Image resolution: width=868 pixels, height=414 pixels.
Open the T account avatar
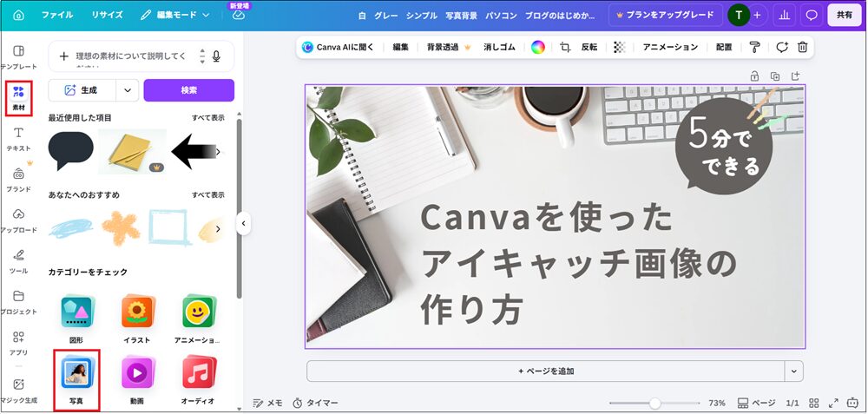pyautogui.click(x=739, y=15)
